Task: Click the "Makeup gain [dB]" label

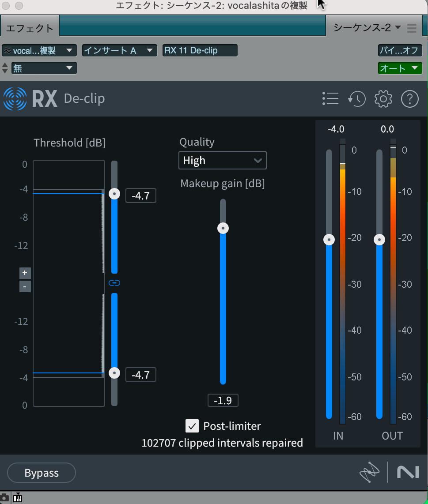Action: tap(223, 184)
